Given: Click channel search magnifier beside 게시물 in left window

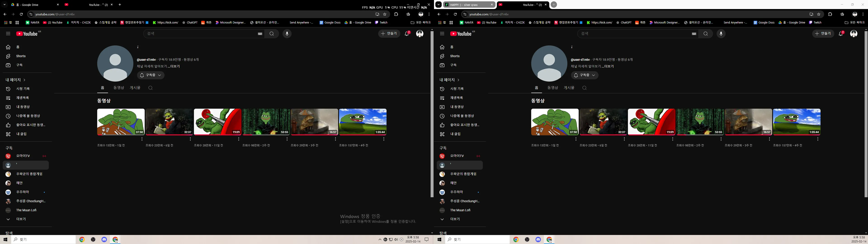Looking at the screenshot, I should click(150, 88).
